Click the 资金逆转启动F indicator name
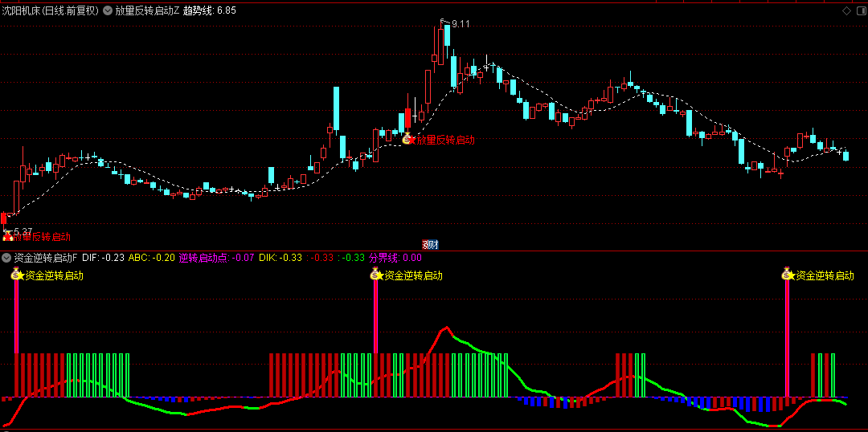Image resolution: width=868 pixels, height=432 pixels. tap(45, 257)
